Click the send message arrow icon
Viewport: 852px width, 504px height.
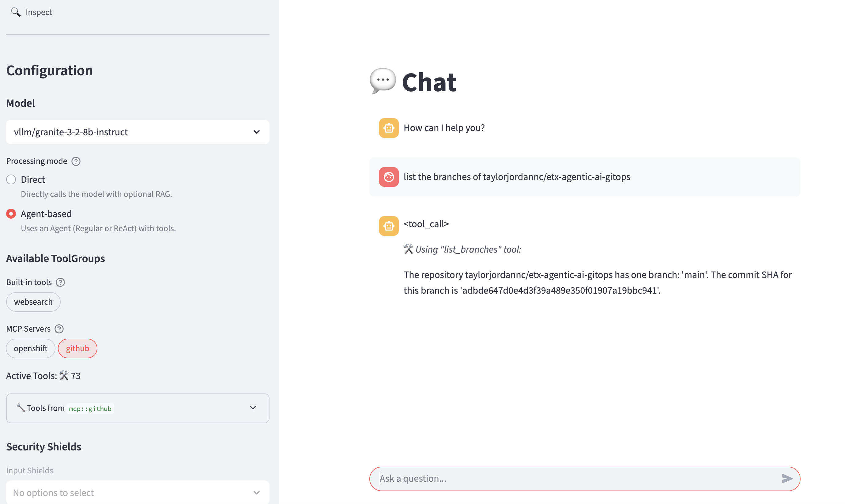point(787,479)
